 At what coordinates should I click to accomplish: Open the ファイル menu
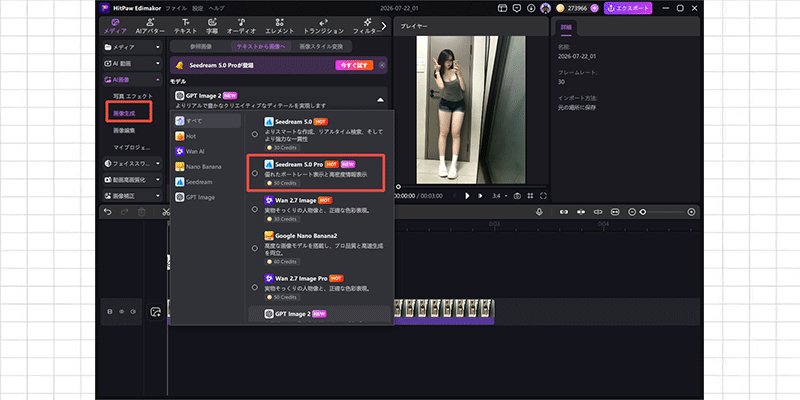176,9
